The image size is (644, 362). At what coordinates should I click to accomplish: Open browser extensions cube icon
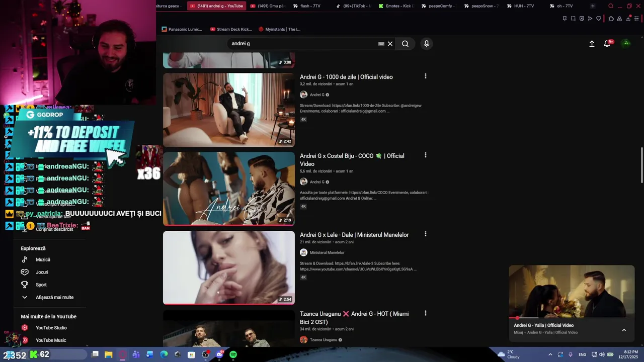[611, 19]
